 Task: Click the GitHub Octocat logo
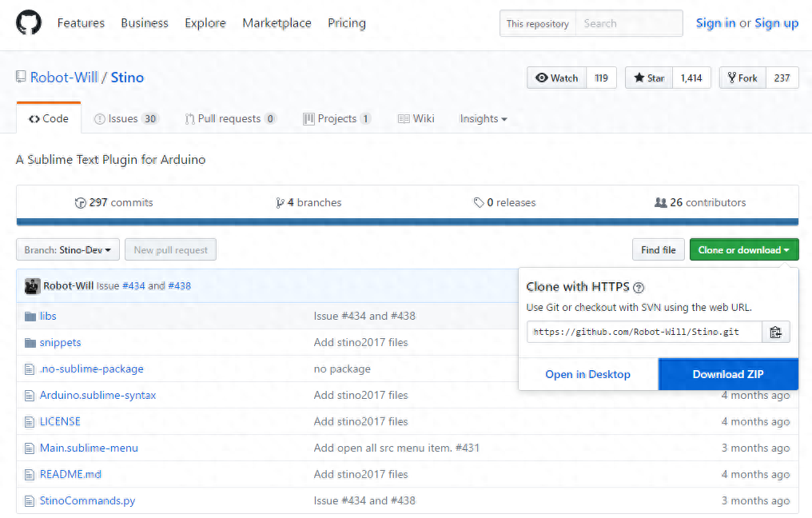pyautogui.click(x=29, y=23)
